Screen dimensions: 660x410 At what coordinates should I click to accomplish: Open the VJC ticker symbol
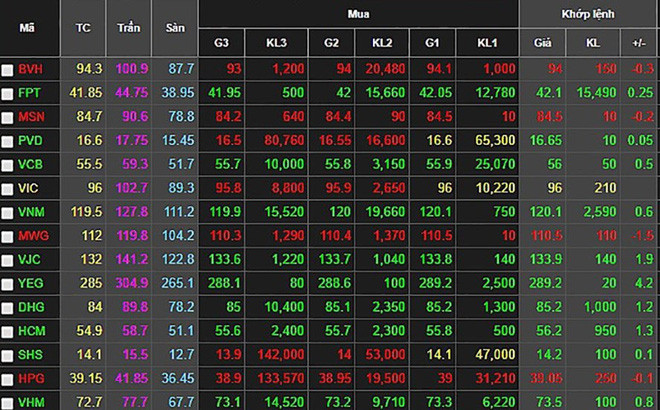(x=29, y=260)
